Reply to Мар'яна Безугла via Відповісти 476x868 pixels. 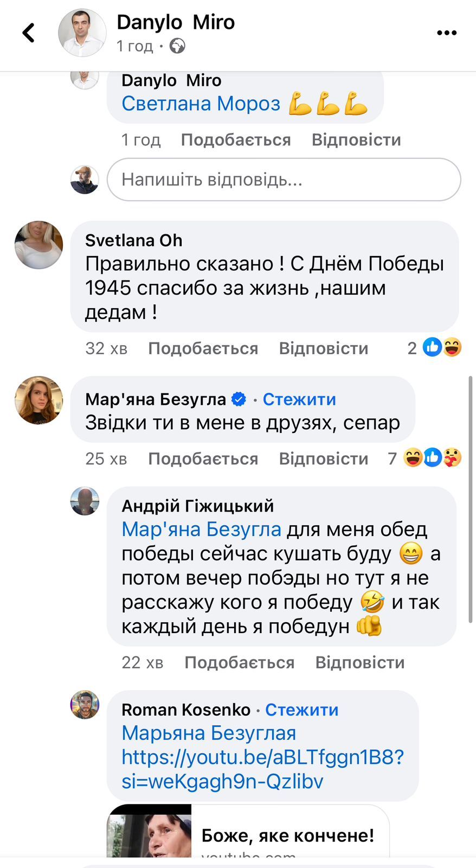point(323,459)
